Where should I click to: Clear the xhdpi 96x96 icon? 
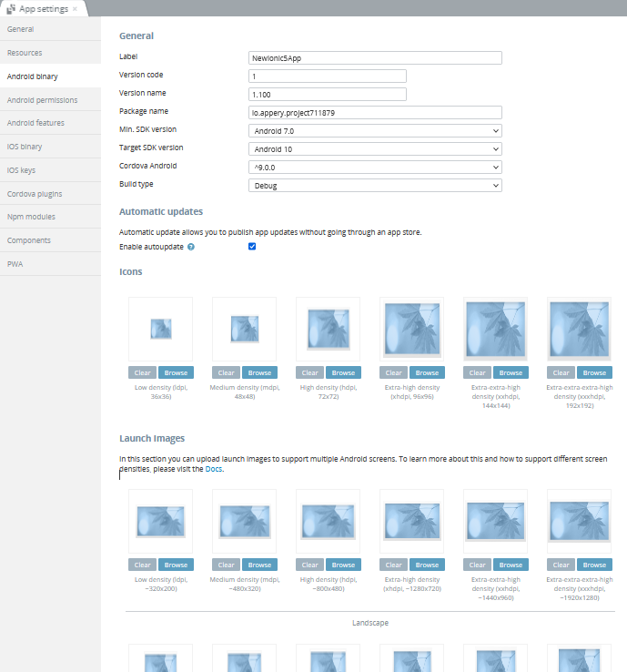click(394, 372)
